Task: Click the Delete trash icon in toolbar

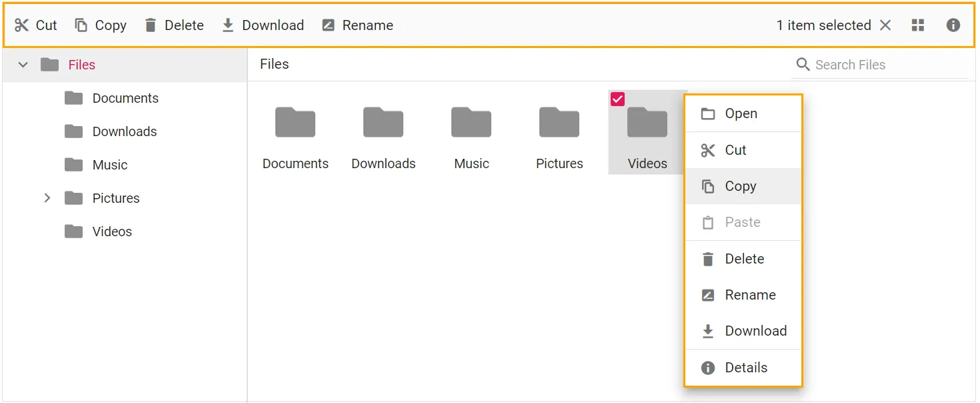Action: (151, 25)
